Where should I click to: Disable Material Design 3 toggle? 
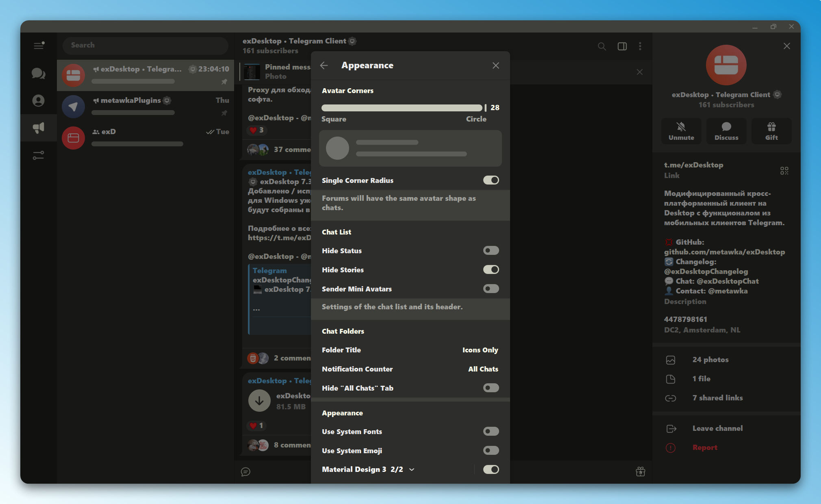(x=491, y=469)
